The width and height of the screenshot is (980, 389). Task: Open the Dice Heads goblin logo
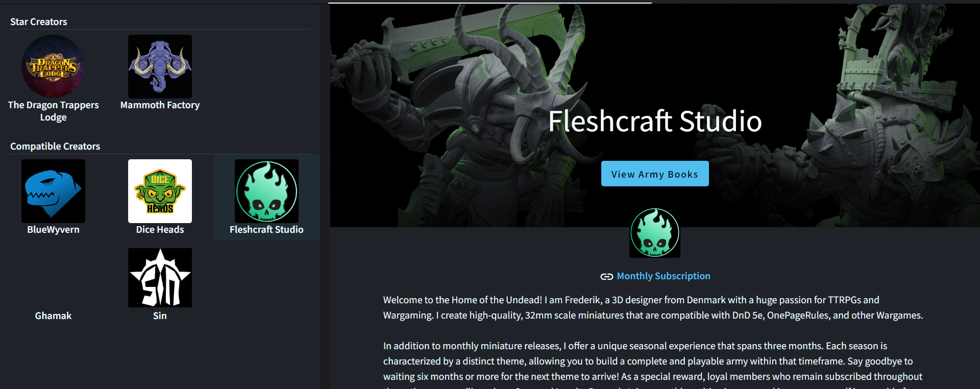(x=160, y=191)
